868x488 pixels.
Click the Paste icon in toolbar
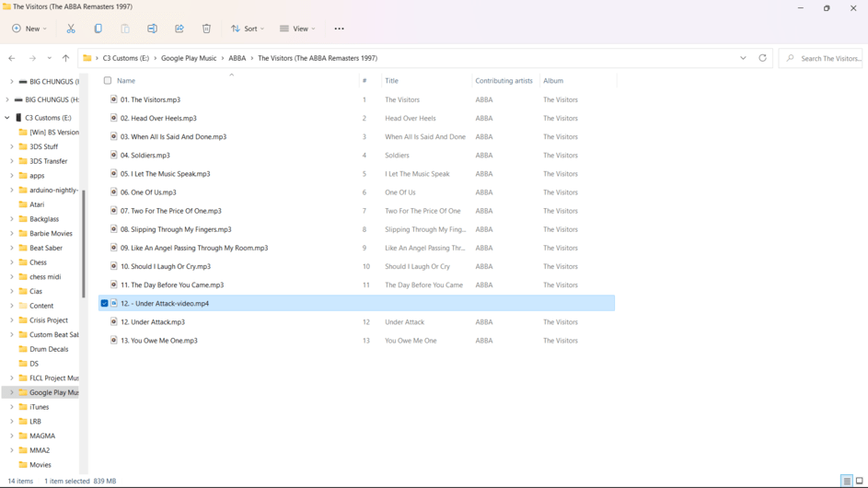click(125, 29)
